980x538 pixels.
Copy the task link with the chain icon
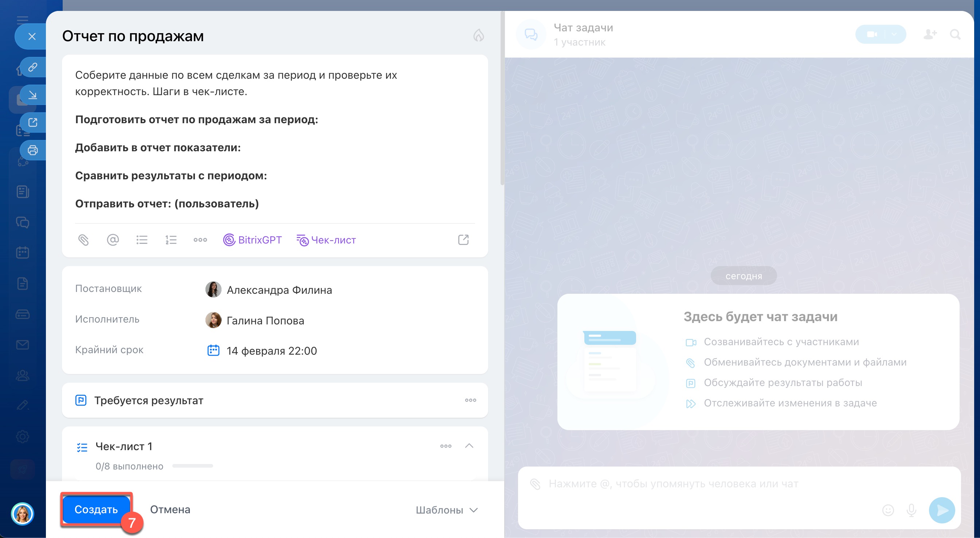33,67
